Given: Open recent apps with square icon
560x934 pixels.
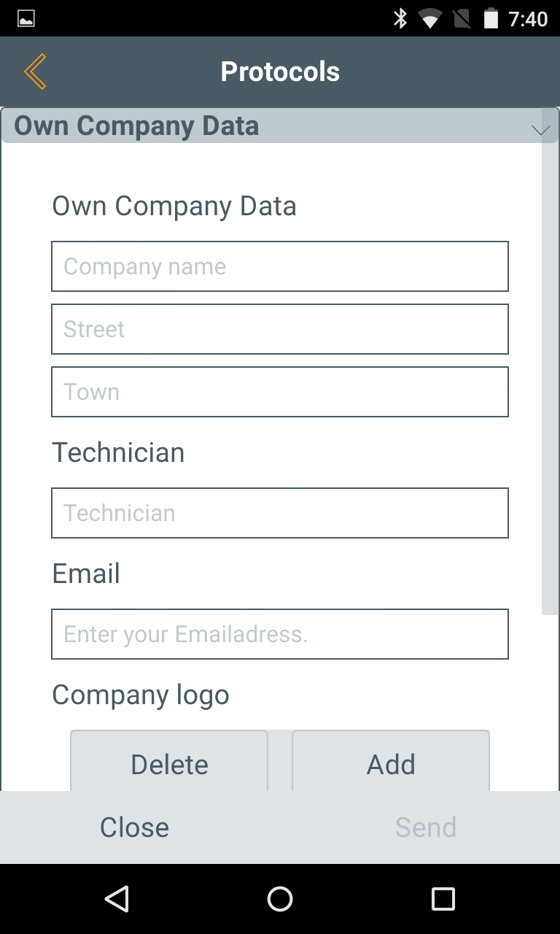Looking at the screenshot, I should pos(443,899).
